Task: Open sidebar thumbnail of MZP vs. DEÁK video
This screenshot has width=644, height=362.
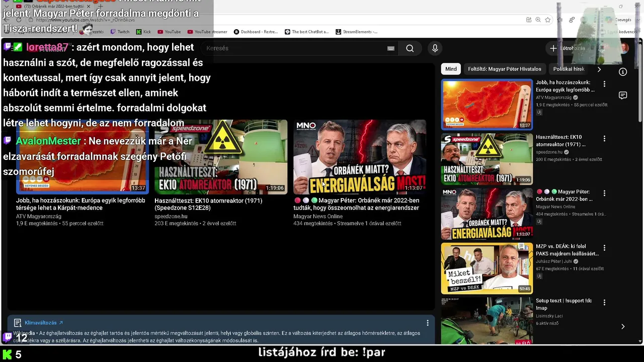Action: (487, 268)
